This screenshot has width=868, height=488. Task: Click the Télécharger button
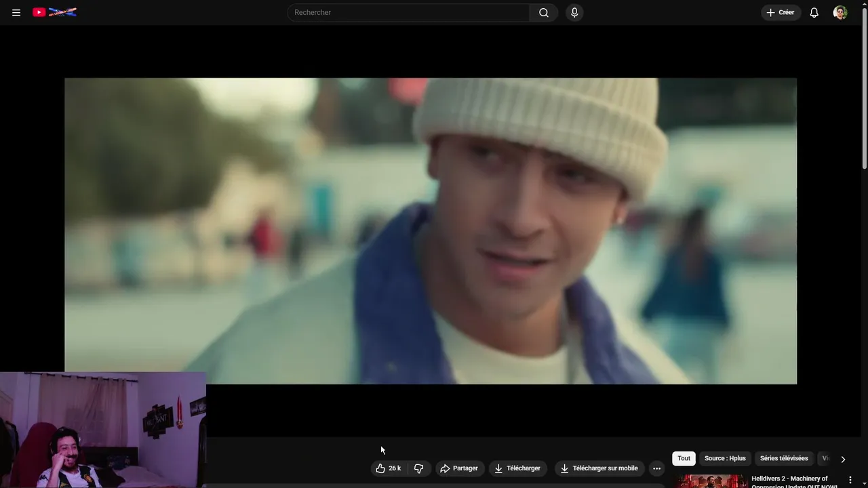coord(517,468)
